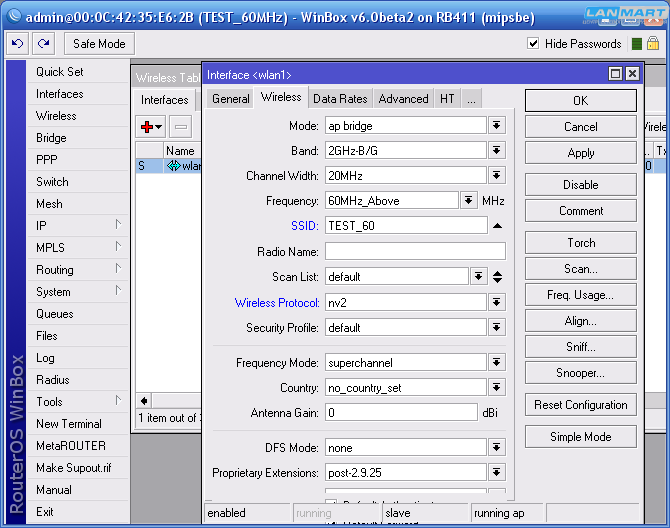Open the Advanced tab

(x=403, y=99)
